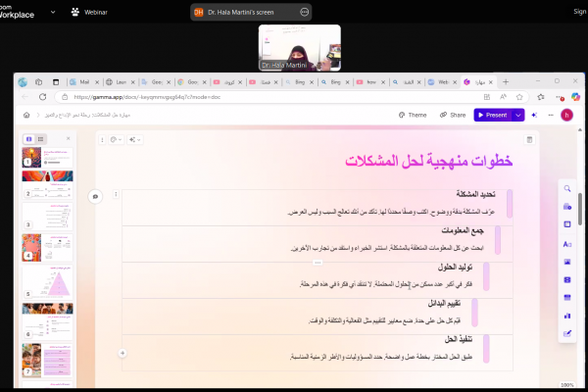Screen dimensions: 588x392
Task: Click the text formatting Aa icon
Action: tap(567, 243)
